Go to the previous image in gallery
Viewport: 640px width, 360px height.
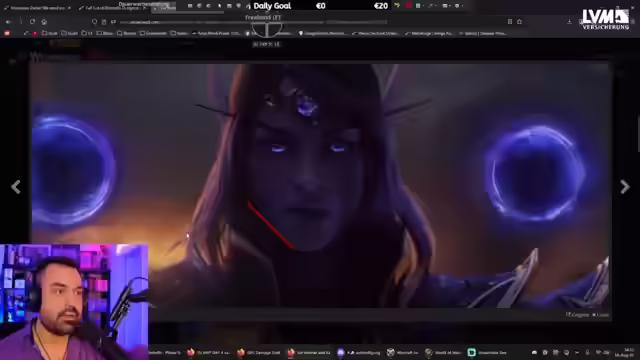click(16, 187)
